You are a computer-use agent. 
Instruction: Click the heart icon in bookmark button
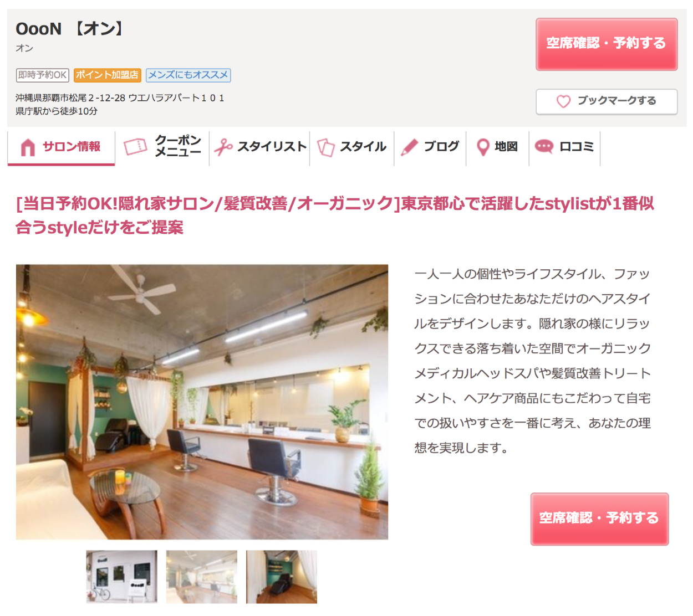563,101
